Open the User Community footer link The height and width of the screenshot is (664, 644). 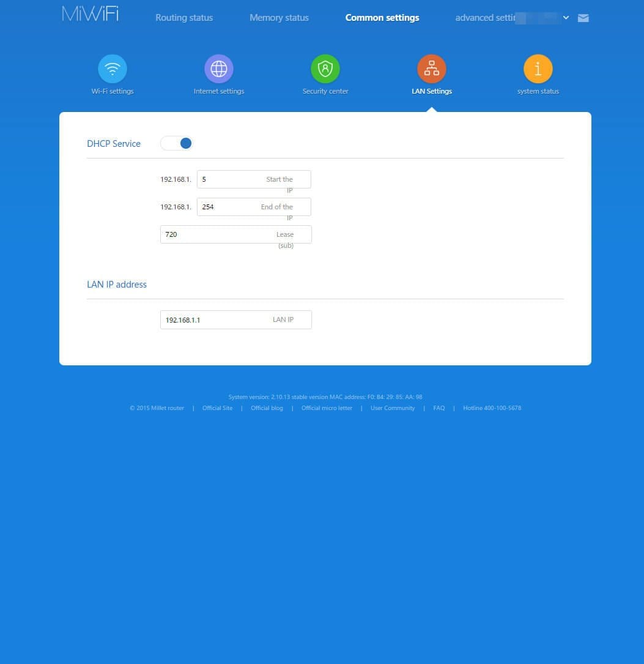(x=393, y=408)
